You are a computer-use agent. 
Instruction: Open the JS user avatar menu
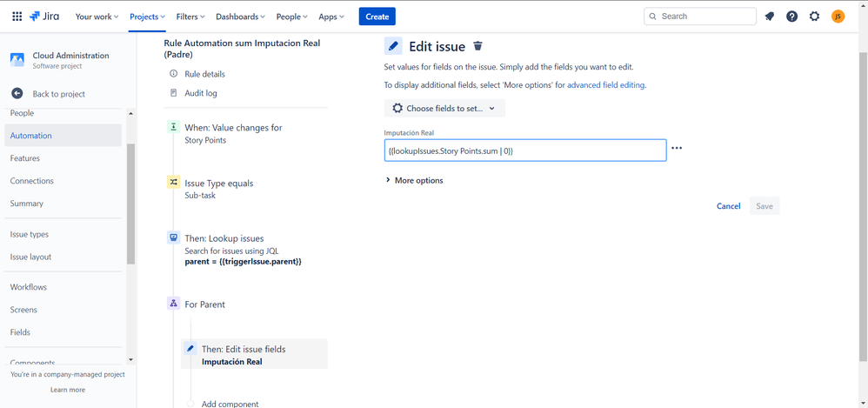pos(838,17)
